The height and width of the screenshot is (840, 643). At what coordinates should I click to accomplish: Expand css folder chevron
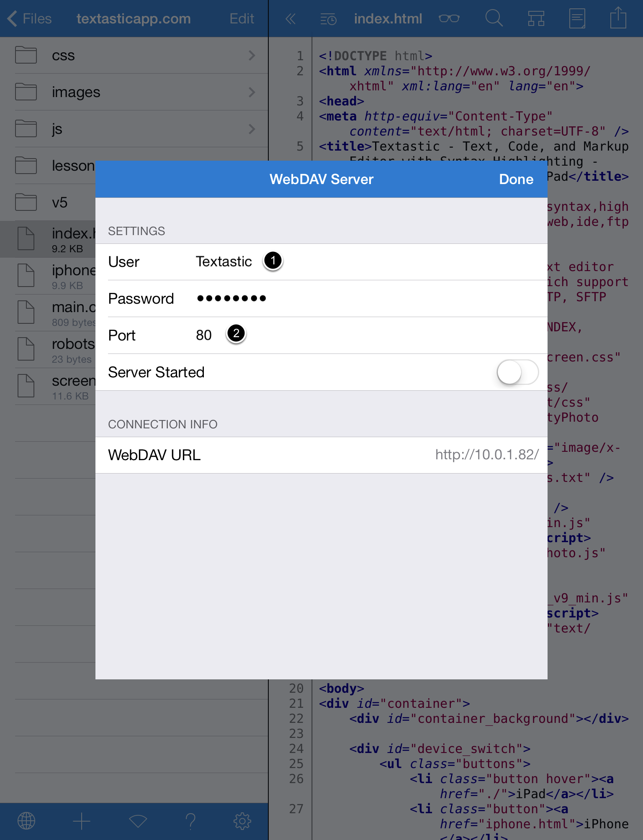pyautogui.click(x=252, y=55)
